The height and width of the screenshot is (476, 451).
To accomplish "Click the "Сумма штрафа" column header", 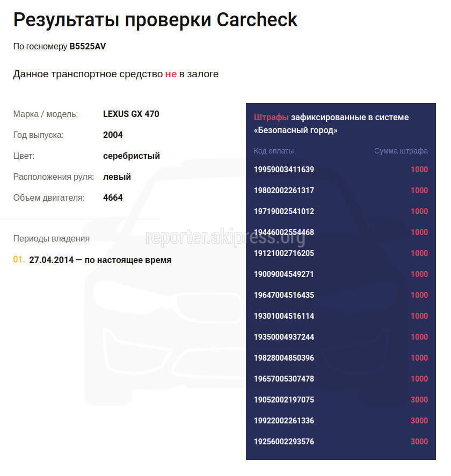I will (401, 151).
